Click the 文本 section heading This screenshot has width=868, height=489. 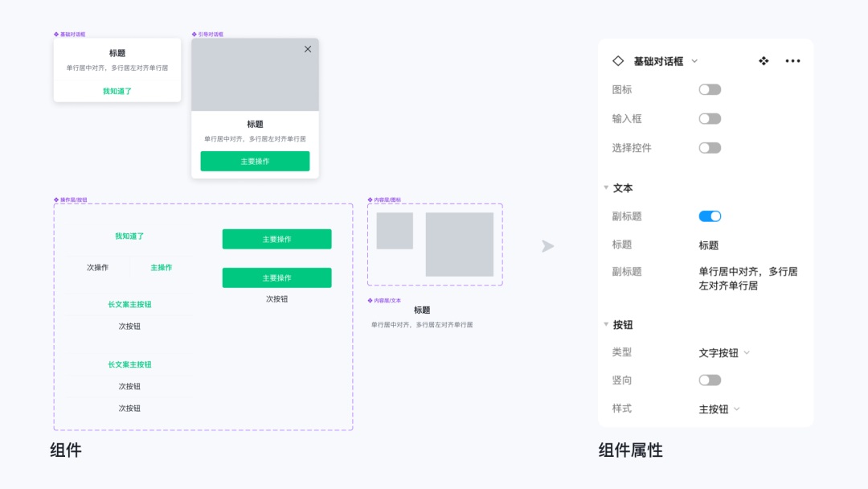click(623, 188)
